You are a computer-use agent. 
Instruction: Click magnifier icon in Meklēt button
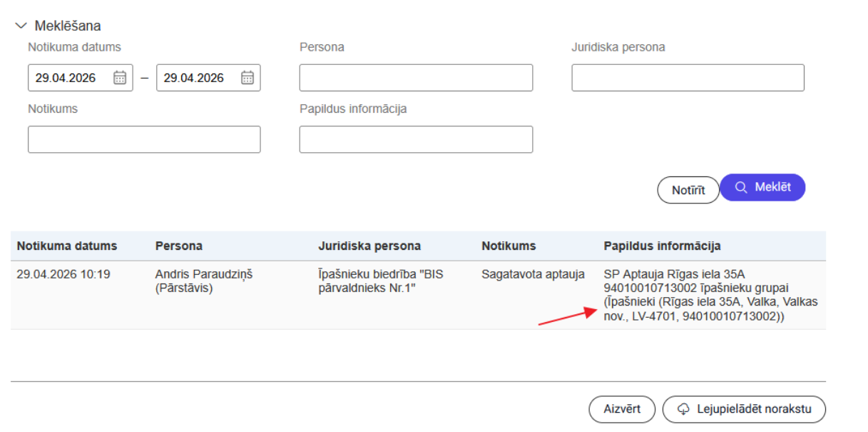pos(741,187)
